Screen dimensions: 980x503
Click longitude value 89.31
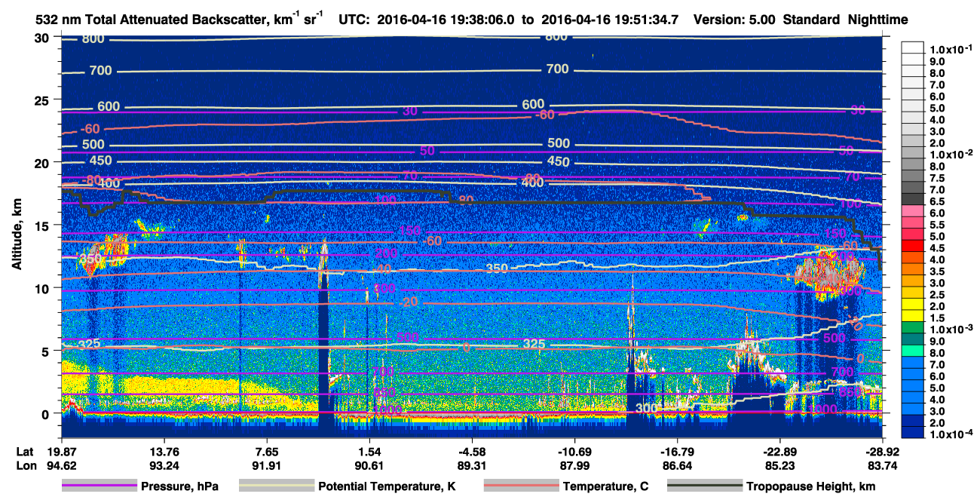471,466
